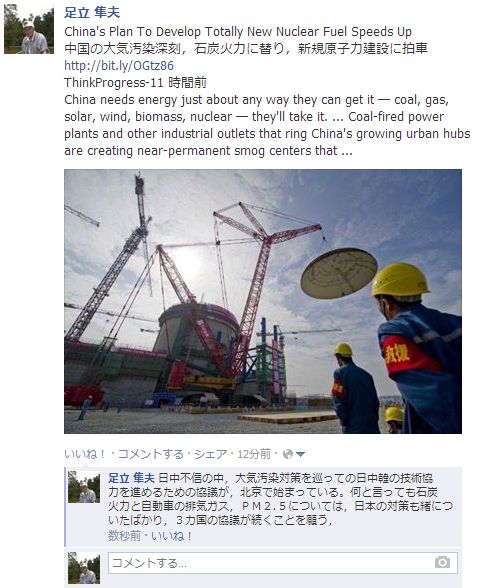The image size is (481, 588).
Task: Open the author name 足立 隼夫 on the post
Action: coord(92,12)
